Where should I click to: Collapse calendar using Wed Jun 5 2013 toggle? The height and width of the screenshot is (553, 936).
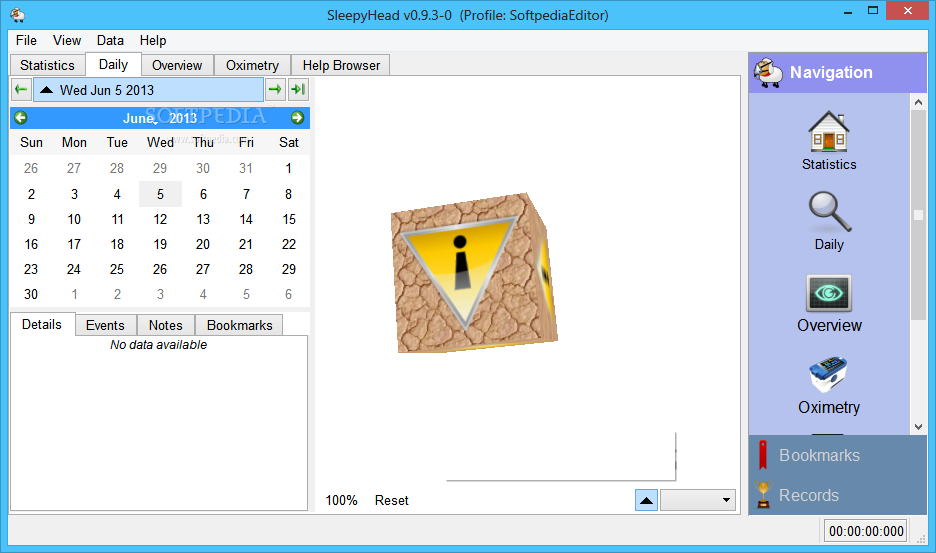(148, 90)
